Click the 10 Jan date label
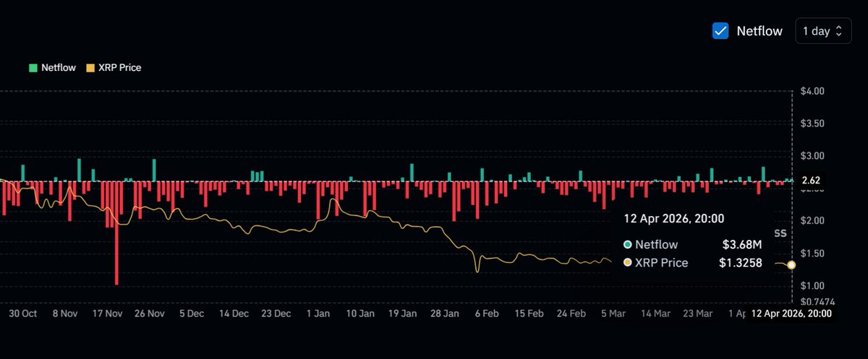Viewport: 868px width, 359px height. tap(361, 314)
